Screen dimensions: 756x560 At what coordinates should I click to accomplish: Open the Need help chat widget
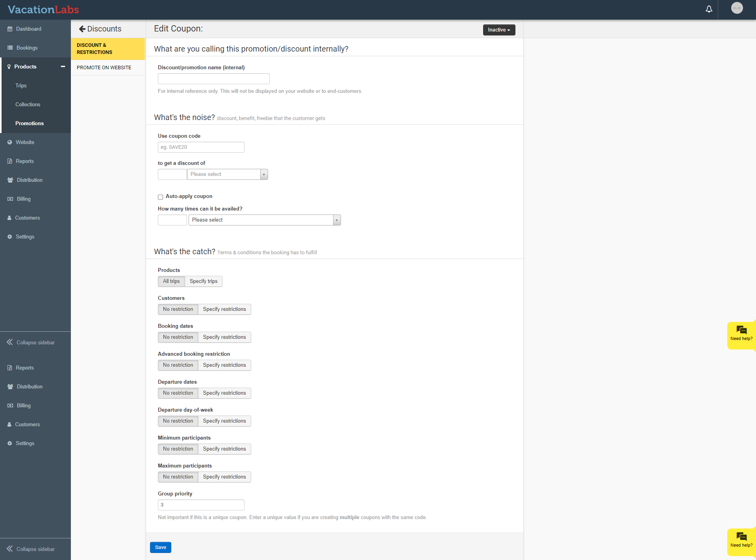coord(741,335)
